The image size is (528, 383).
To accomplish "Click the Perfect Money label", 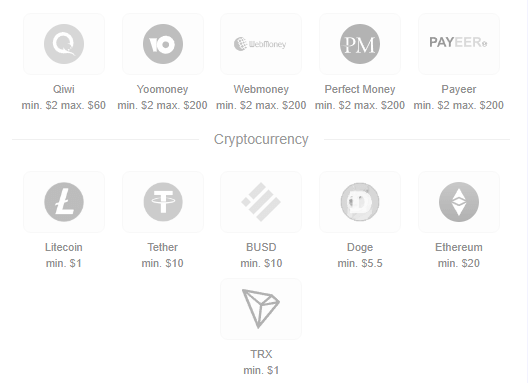I will pos(360,89).
